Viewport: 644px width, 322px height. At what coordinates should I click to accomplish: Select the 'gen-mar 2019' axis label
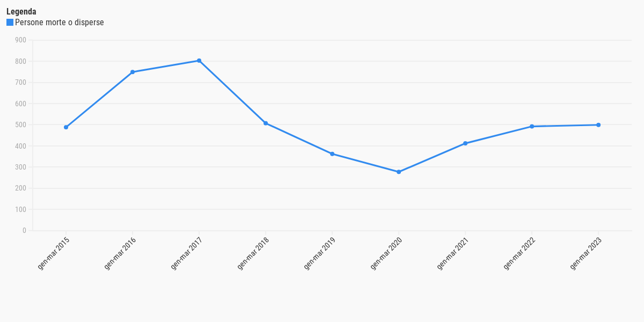pos(320,253)
